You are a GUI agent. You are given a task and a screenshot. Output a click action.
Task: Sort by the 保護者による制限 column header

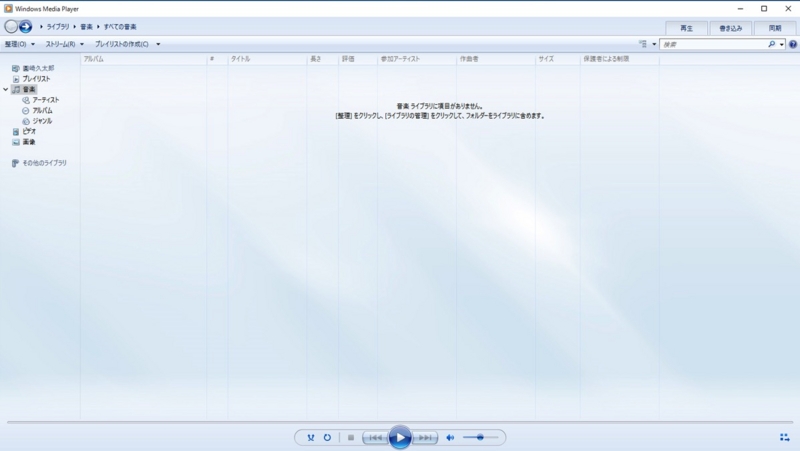619,59
